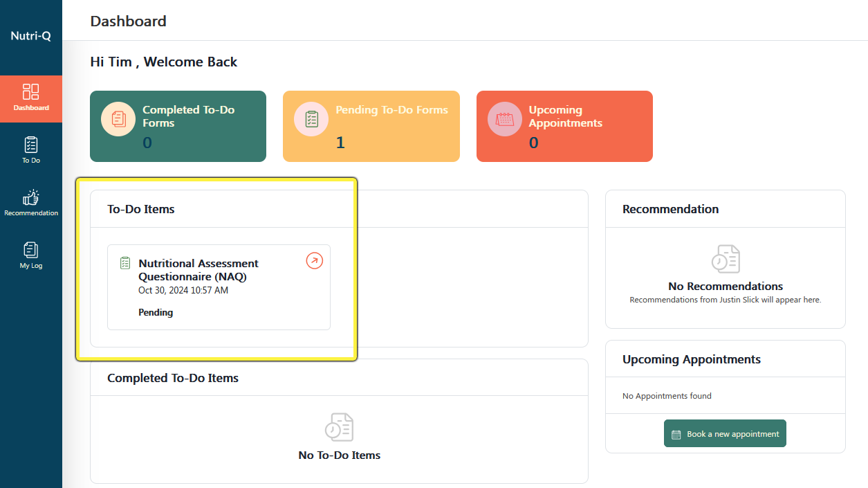Click the 'No To-Do Items' text

[x=340, y=455]
